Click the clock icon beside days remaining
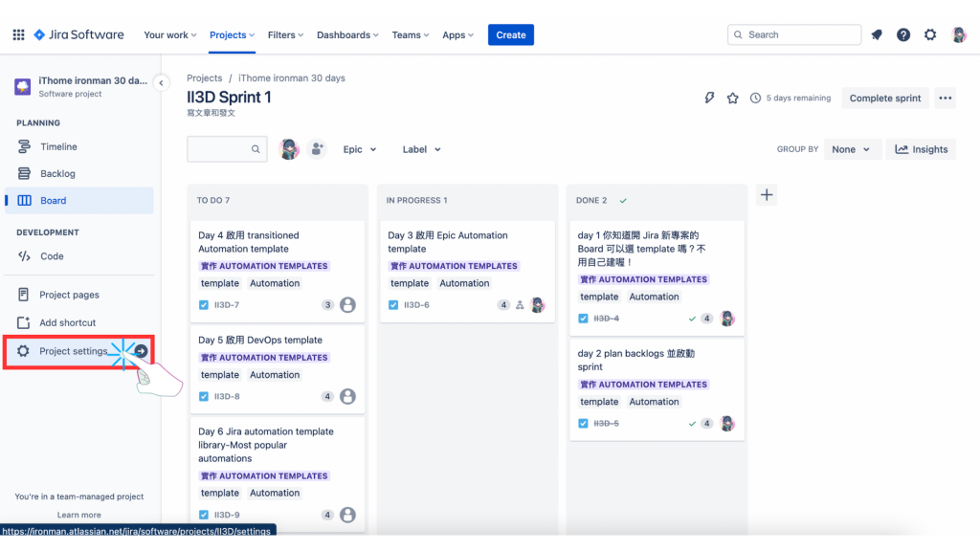Image resolution: width=980 pixels, height=551 pixels. coord(755,99)
